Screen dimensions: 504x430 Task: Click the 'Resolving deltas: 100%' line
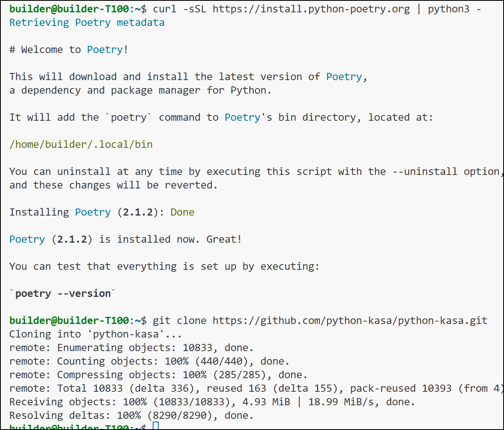click(x=132, y=415)
